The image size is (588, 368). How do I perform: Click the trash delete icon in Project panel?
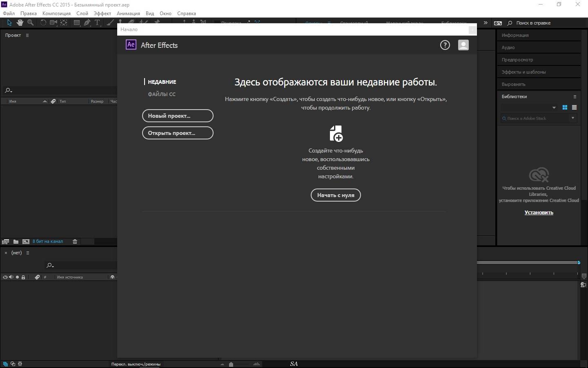pos(75,242)
